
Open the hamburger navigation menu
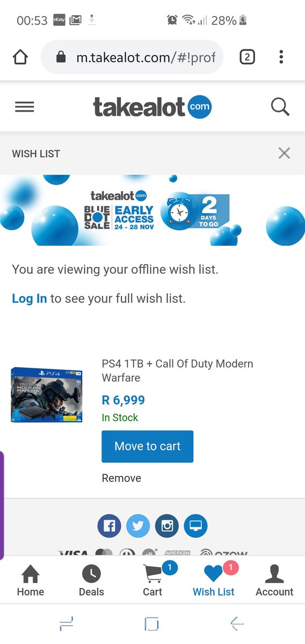pos(24,107)
